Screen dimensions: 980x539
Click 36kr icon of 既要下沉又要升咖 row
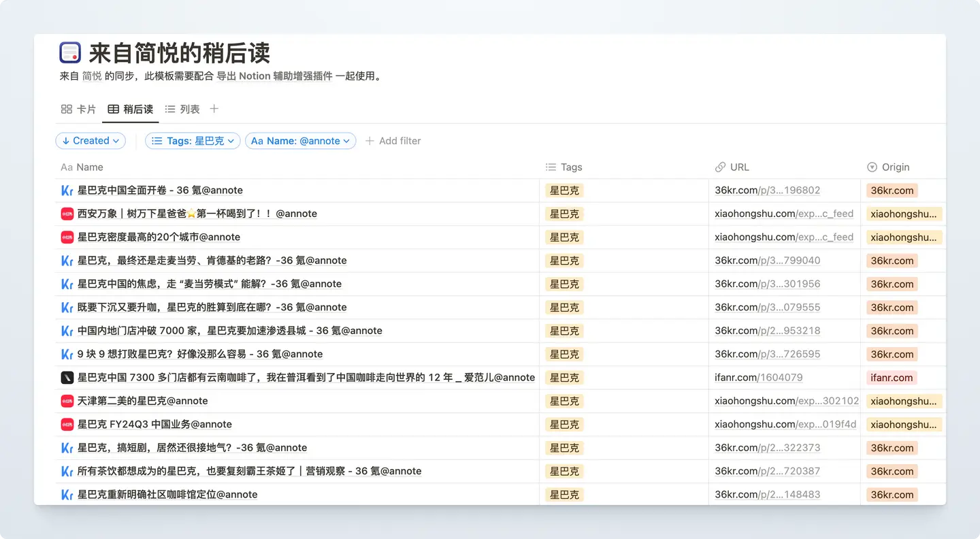pos(67,308)
